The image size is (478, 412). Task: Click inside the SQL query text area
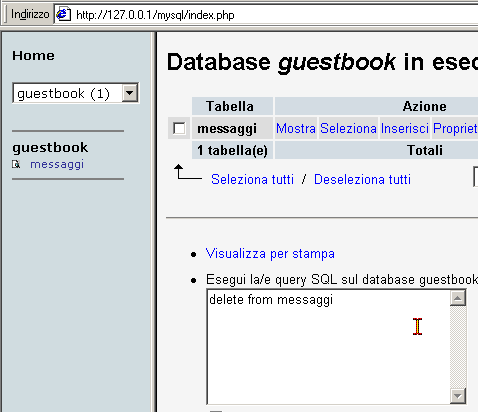tap(328, 347)
